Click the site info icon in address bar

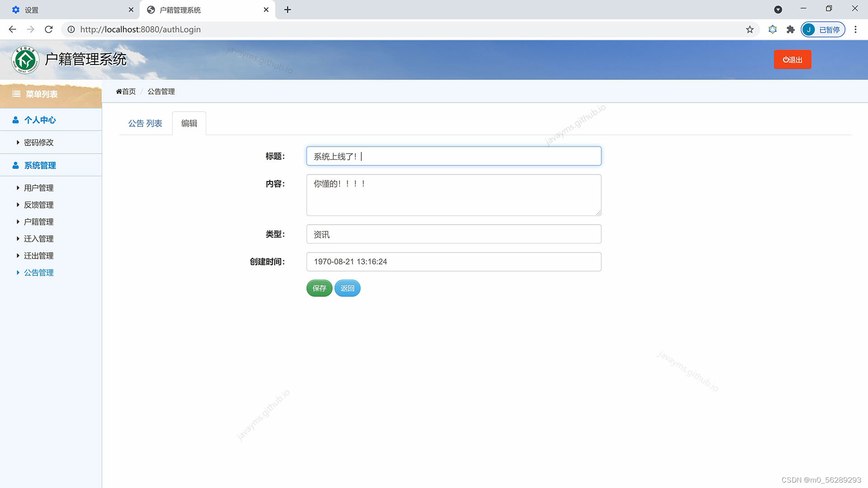[71, 29]
